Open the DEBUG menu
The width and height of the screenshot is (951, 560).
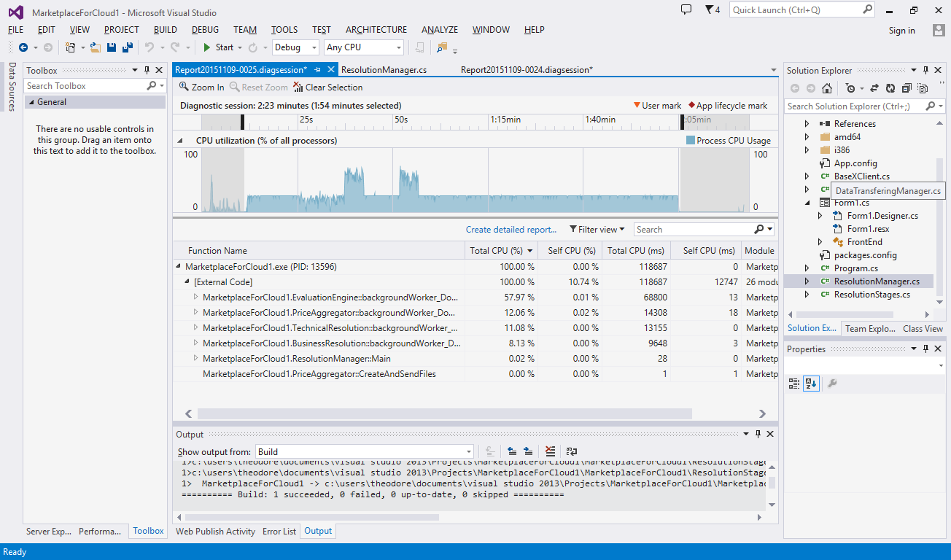206,30
